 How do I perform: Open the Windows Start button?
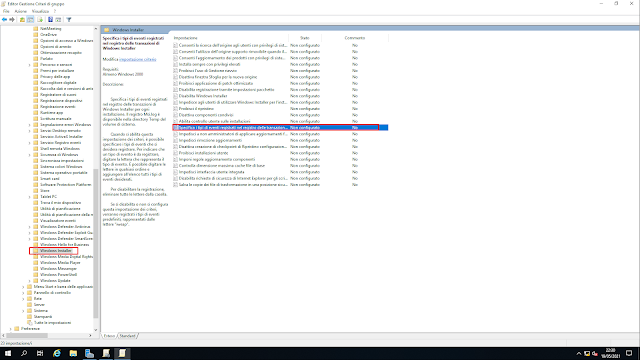click(8, 353)
